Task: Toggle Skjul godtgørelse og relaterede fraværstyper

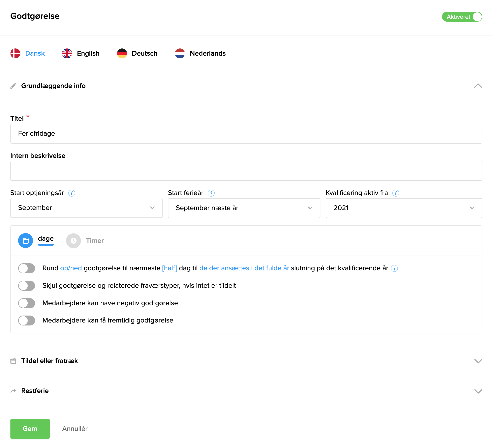Action: [27, 286]
